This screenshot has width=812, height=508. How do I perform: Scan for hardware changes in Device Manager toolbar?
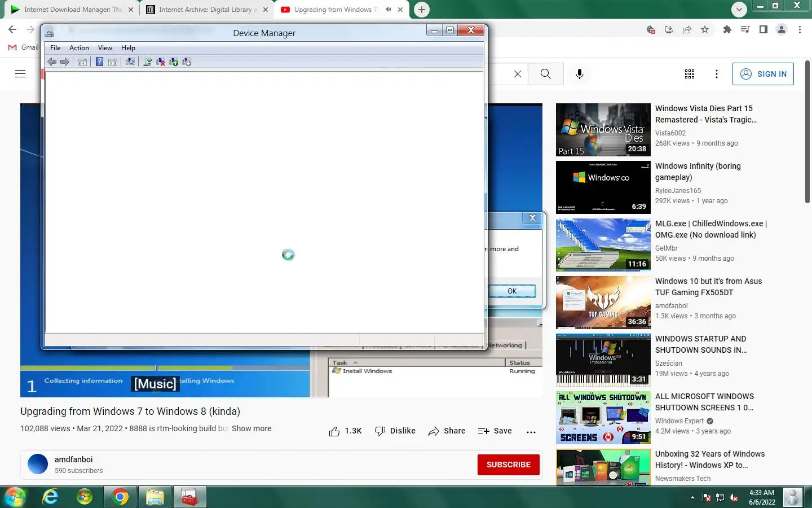point(130,62)
